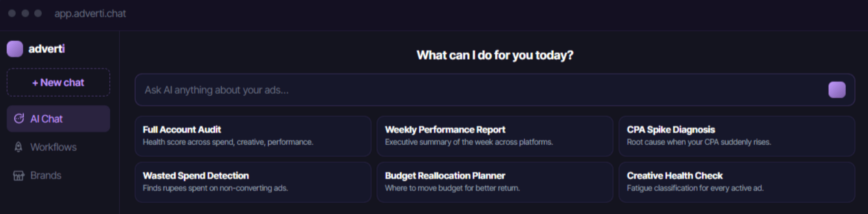The image size is (868, 214).
Task: Run the CPA Spike Diagnosis suggestion
Action: click(736, 136)
